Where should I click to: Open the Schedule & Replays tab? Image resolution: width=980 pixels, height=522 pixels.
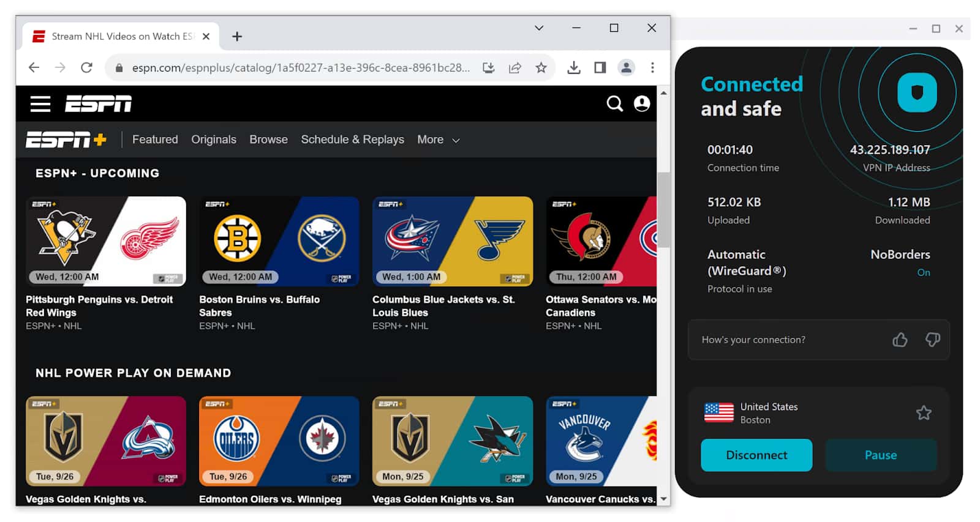(352, 140)
